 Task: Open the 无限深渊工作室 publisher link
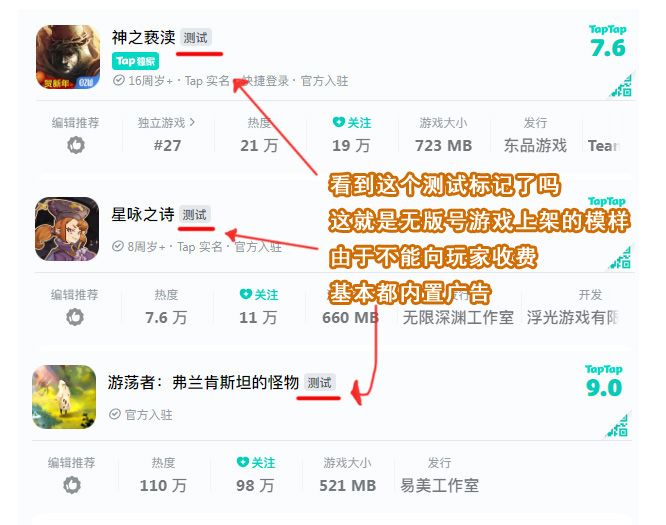tap(458, 318)
